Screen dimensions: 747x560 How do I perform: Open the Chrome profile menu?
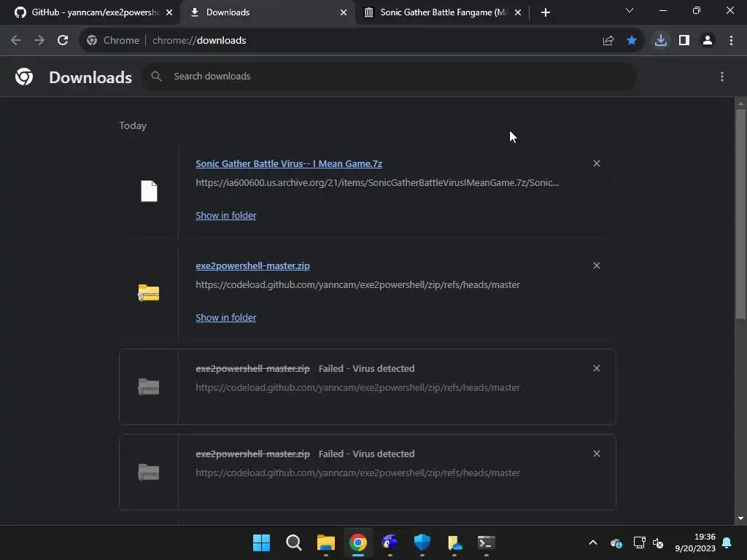click(x=708, y=41)
